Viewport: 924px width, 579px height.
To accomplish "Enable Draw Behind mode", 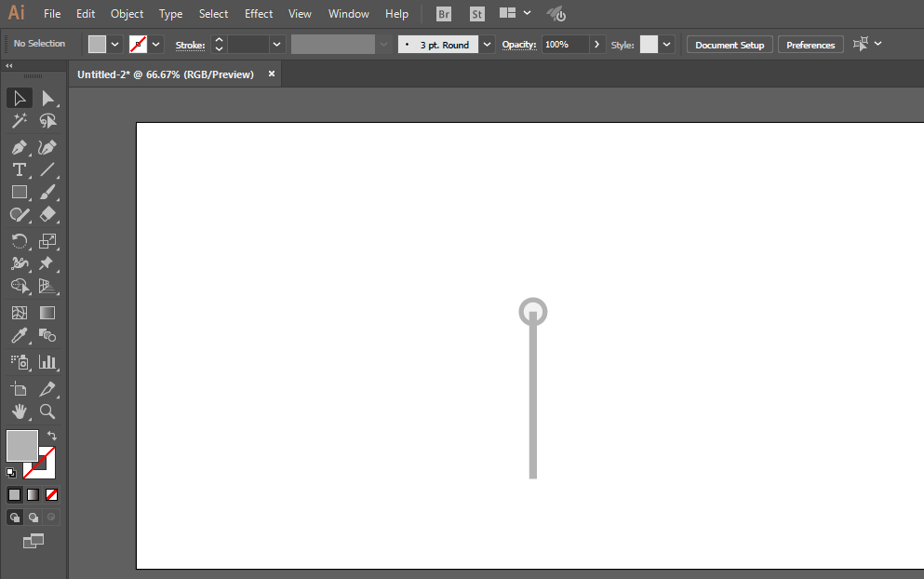I will [x=33, y=517].
